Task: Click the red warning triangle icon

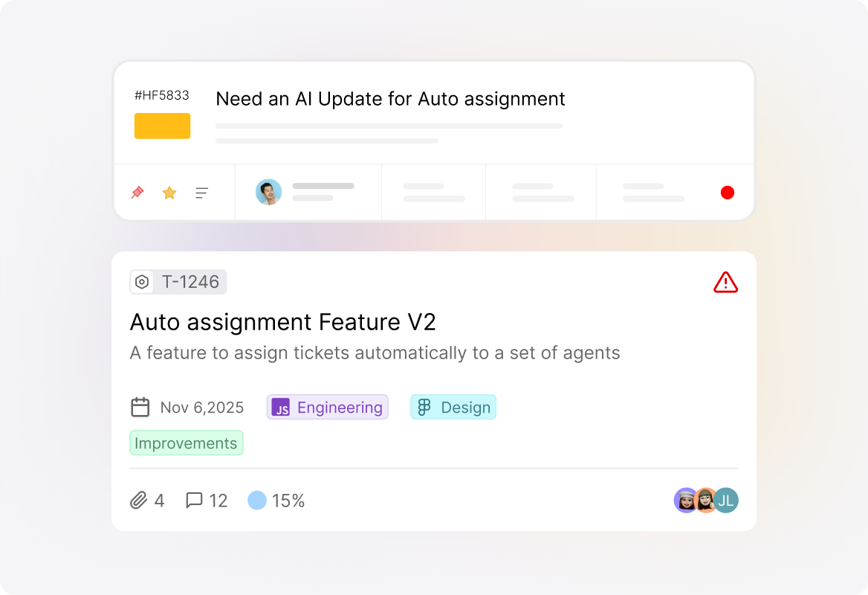Action: pos(725,282)
